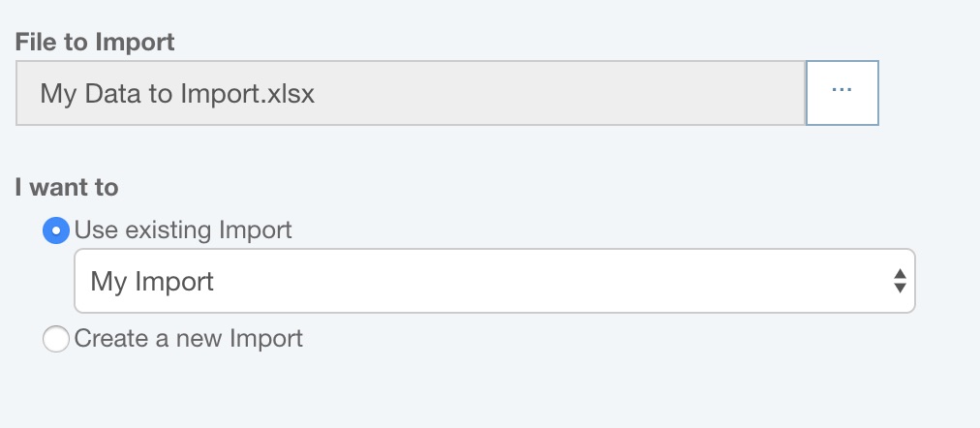
Task: Click the up arrow on the import selector
Action: [x=900, y=275]
